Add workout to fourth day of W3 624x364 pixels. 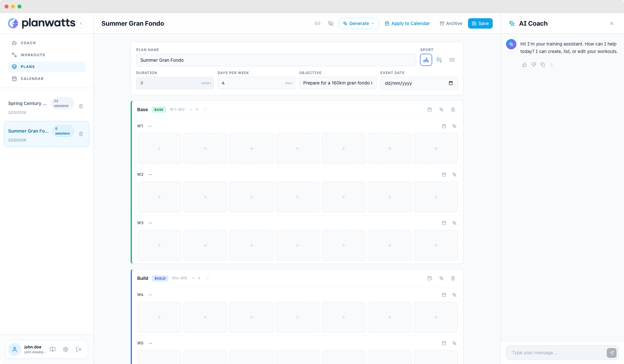pos(297,245)
